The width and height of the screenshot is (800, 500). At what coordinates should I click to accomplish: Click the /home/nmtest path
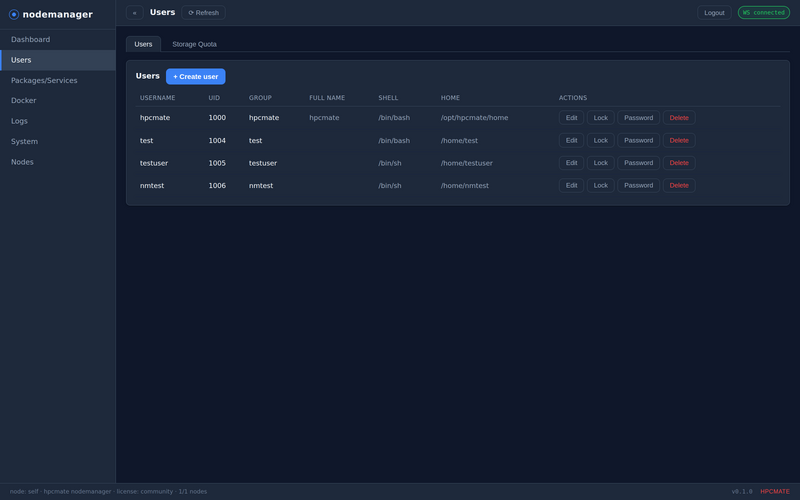pyautogui.click(x=465, y=186)
